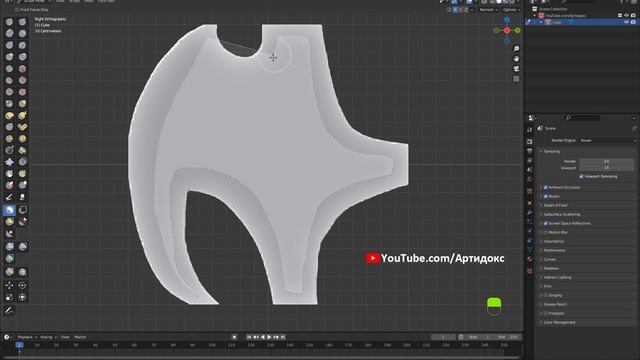Select the purple Cloth brush
640x360 pixels.
9,162
